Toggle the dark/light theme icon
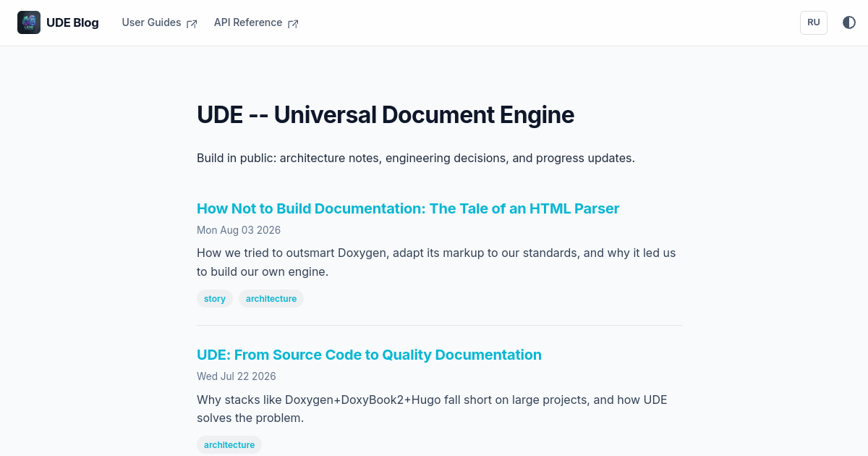The image size is (868, 456). tap(849, 22)
